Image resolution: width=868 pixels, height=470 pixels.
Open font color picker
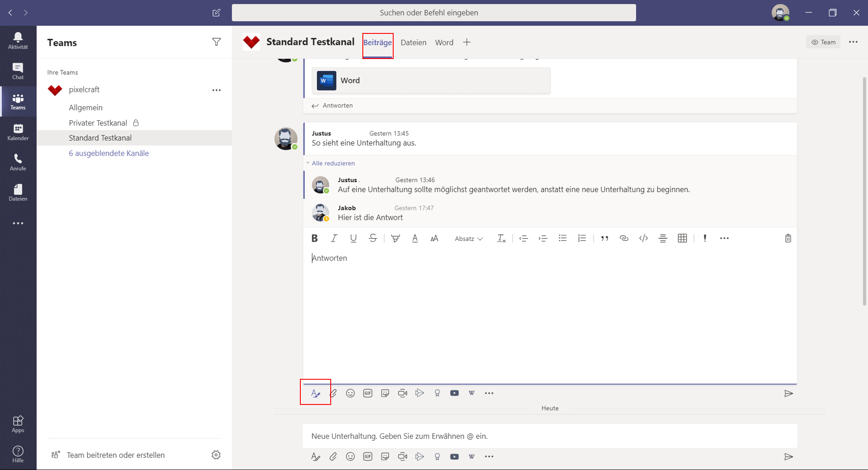pyautogui.click(x=415, y=238)
